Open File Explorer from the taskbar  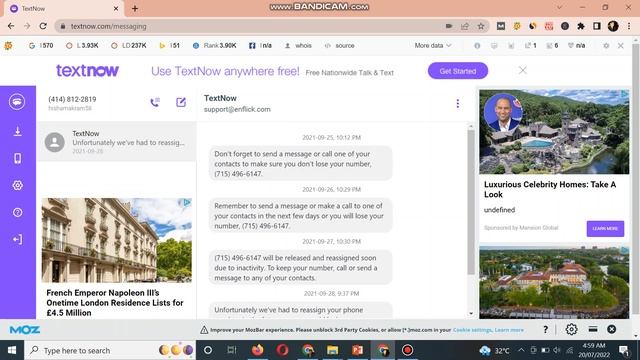(332, 350)
